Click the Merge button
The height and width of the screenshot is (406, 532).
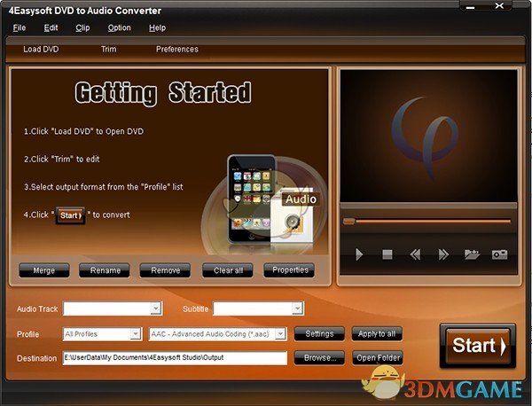coord(44,270)
